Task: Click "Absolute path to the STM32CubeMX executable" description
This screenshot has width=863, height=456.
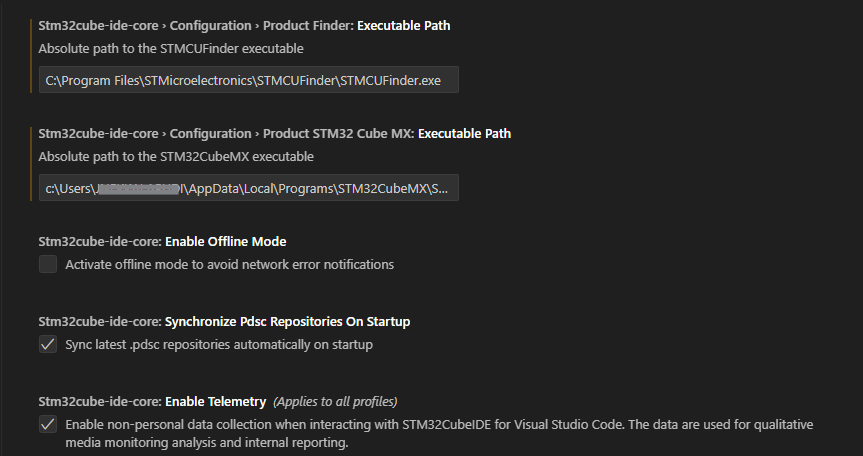Action: coord(176,156)
